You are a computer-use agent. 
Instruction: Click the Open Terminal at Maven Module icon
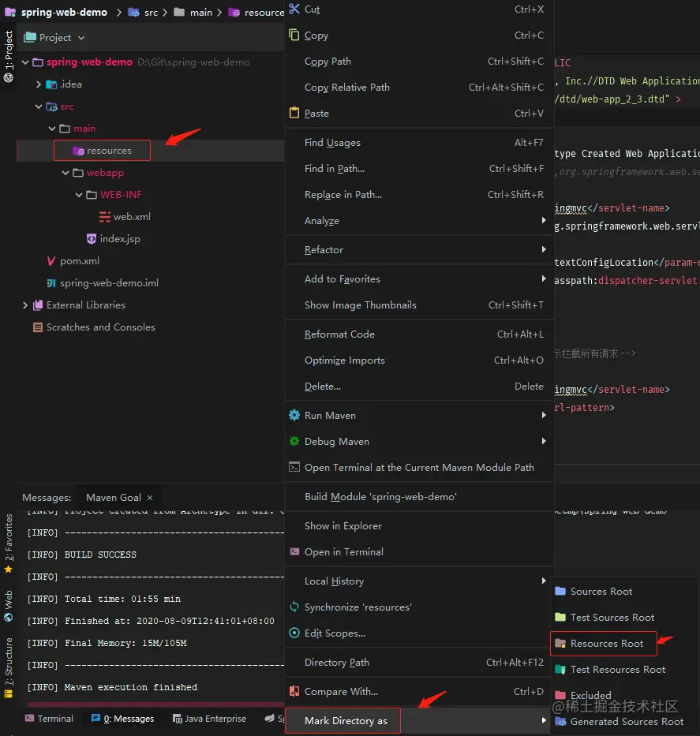294,467
